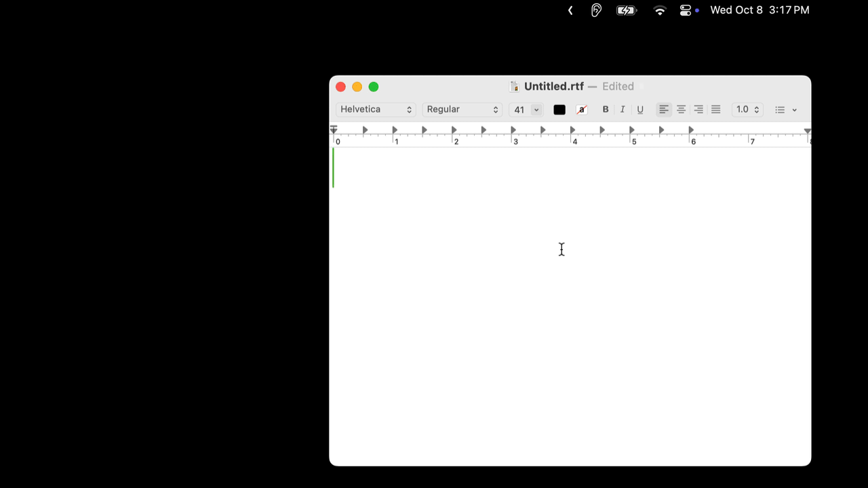Toggle Italic text formatting
The width and height of the screenshot is (868, 488).
(623, 110)
